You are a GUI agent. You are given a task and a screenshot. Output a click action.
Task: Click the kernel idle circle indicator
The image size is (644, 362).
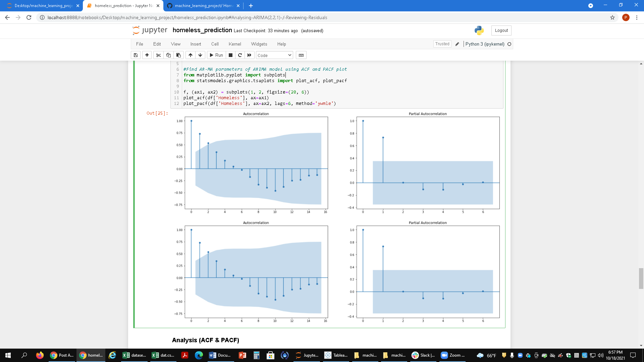point(509,44)
